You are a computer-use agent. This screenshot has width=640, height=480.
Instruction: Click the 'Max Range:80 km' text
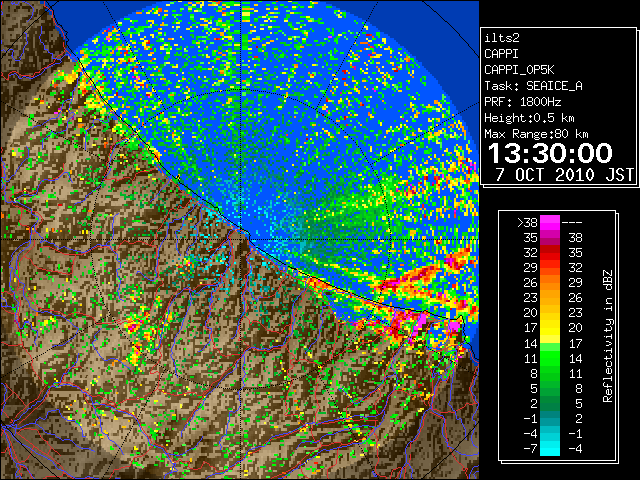(536, 134)
